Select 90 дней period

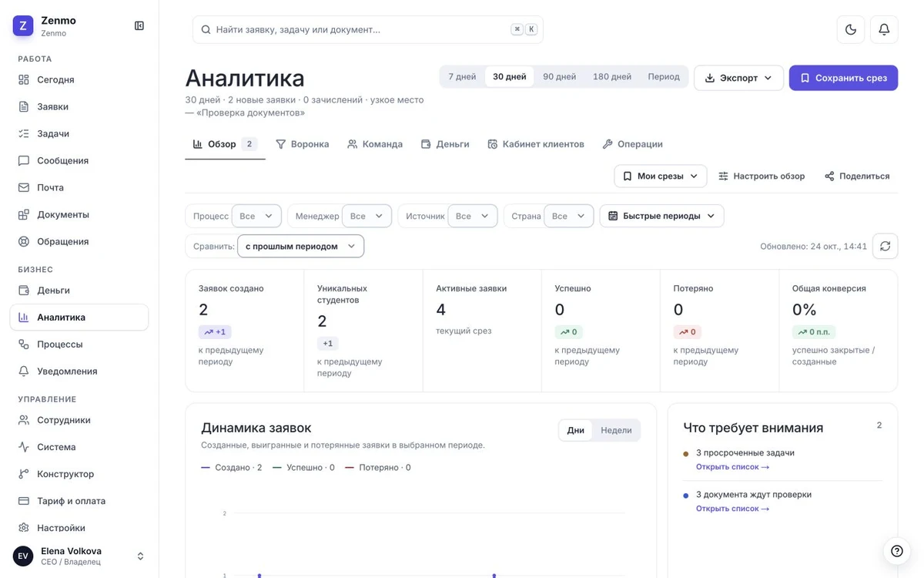click(560, 76)
